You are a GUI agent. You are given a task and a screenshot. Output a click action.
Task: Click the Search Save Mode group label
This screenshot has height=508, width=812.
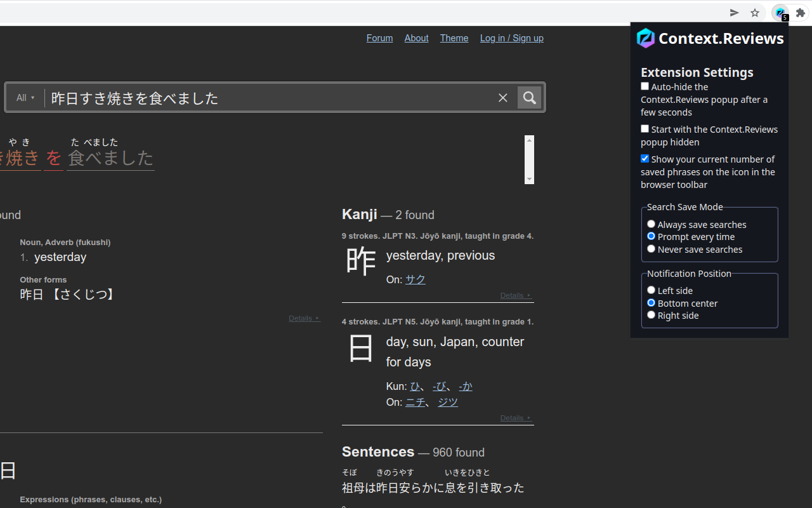pos(684,207)
